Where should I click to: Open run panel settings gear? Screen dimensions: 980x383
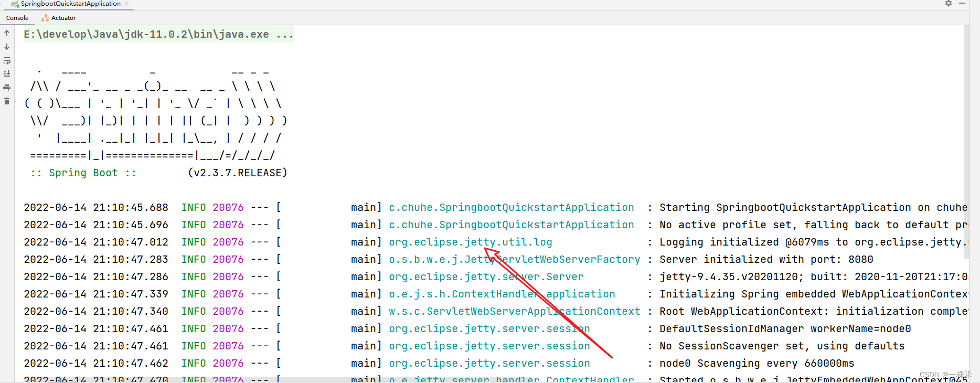tap(949, 3)
